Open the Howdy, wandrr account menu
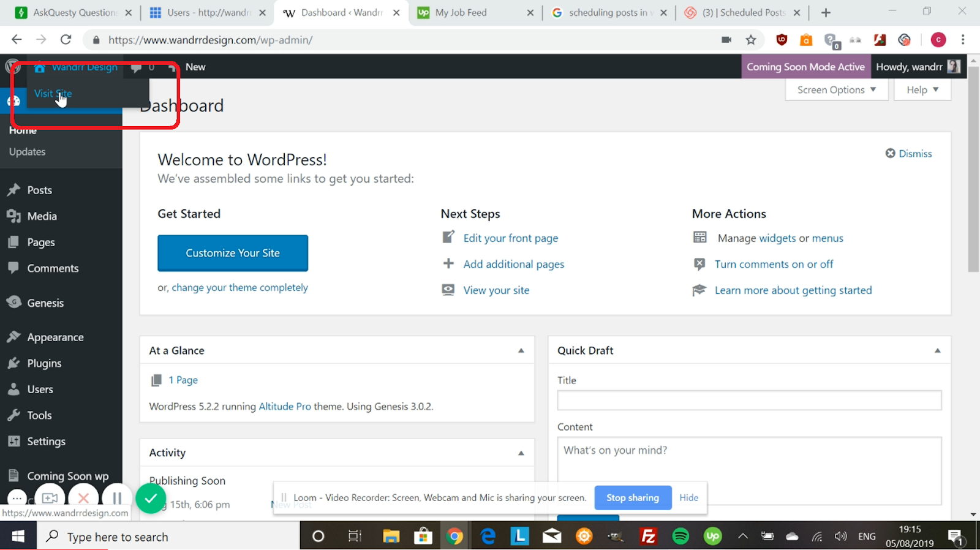 click(x=918, y=67)
